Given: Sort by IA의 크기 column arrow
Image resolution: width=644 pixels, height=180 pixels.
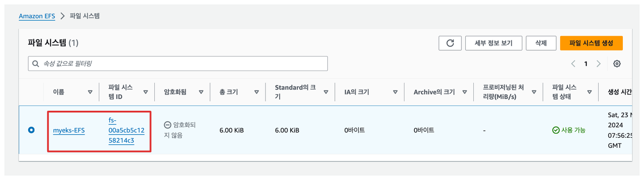Looking at the screenshot, I should pos(395,92).
